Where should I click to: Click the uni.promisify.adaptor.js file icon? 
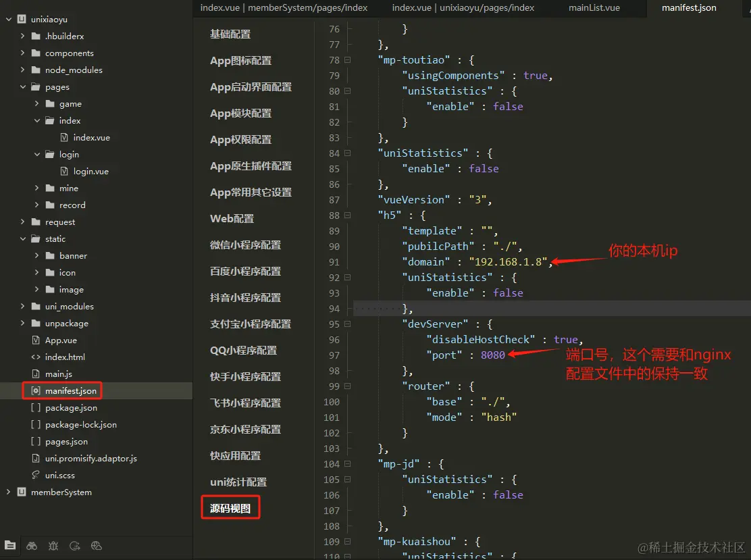click(35, 459)
